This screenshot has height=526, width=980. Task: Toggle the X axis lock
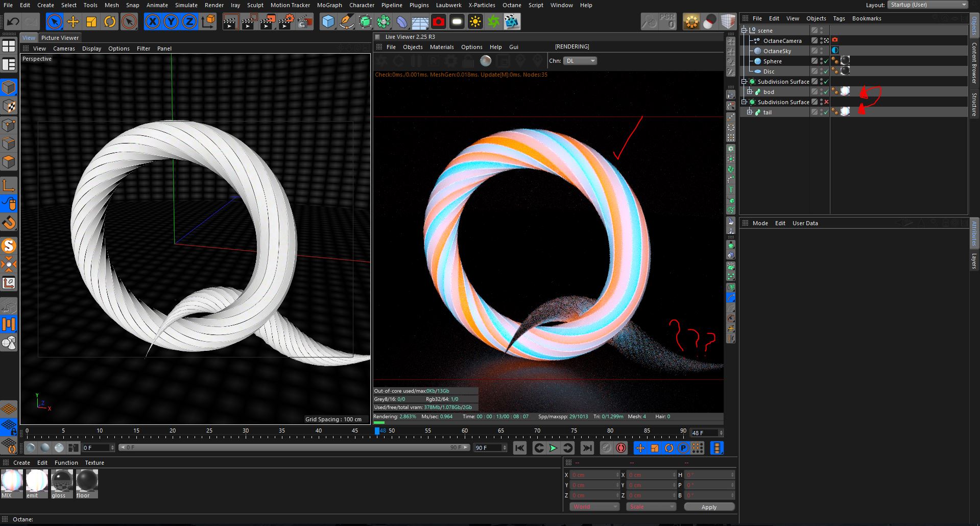click(152, 21)
